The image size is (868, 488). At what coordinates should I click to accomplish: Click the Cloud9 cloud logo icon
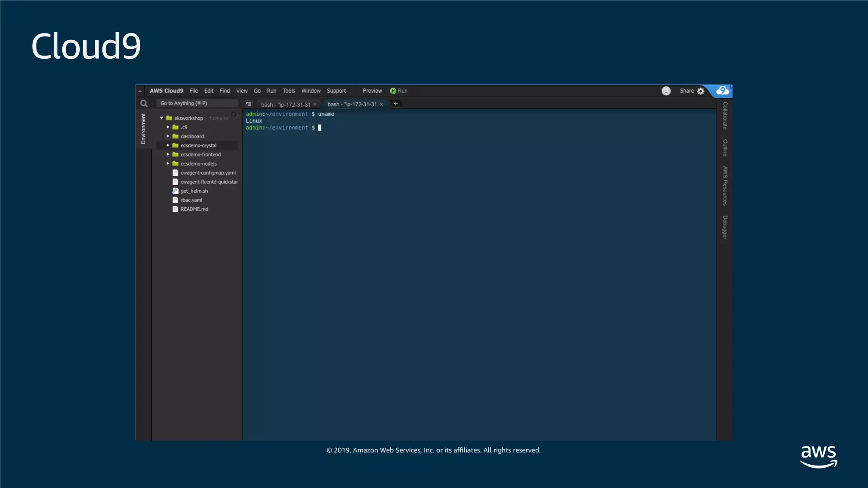tap(723, 91)
